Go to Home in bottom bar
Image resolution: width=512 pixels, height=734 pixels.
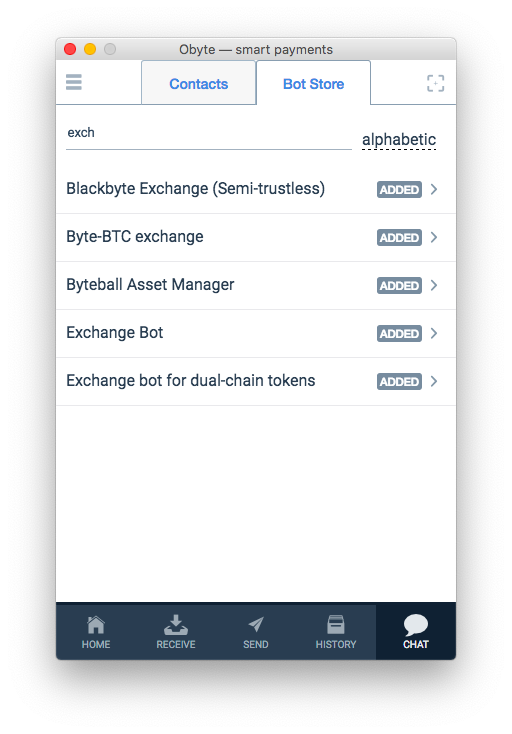(96, 631)
